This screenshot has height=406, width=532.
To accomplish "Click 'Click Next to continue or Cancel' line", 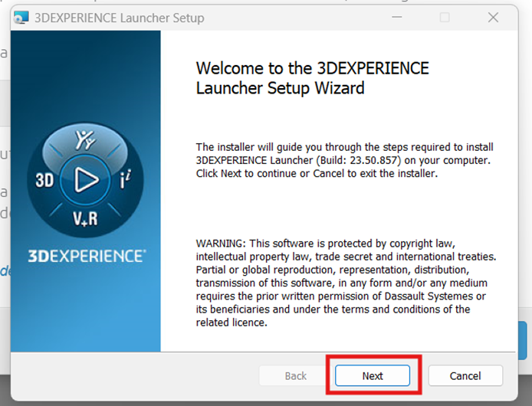I will point(317,173).
